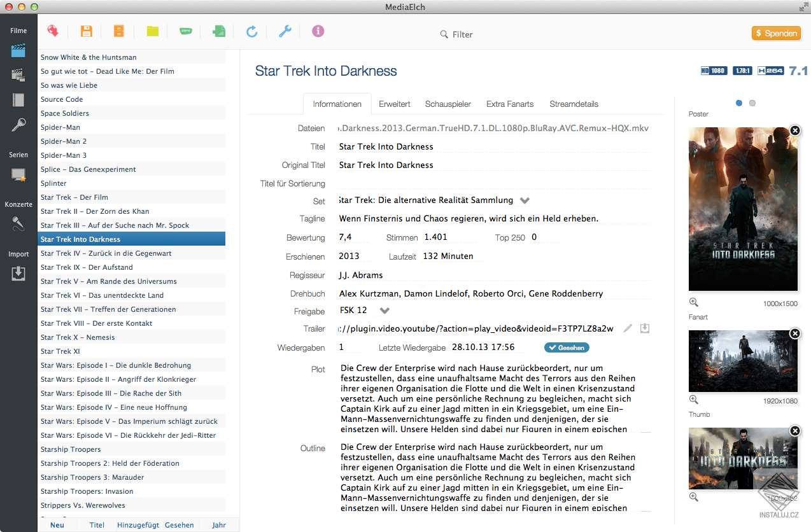Screen dimensions: 811x532
Task: Select the Filme clapperboard sidebar icon
Action: pos(18,51)
